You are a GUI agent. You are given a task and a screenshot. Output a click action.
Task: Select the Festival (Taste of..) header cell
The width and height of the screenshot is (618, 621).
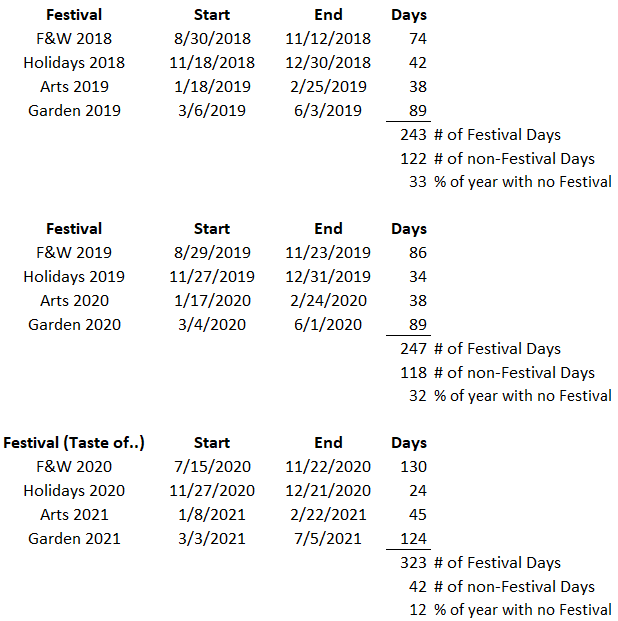(x=74, y=443)
